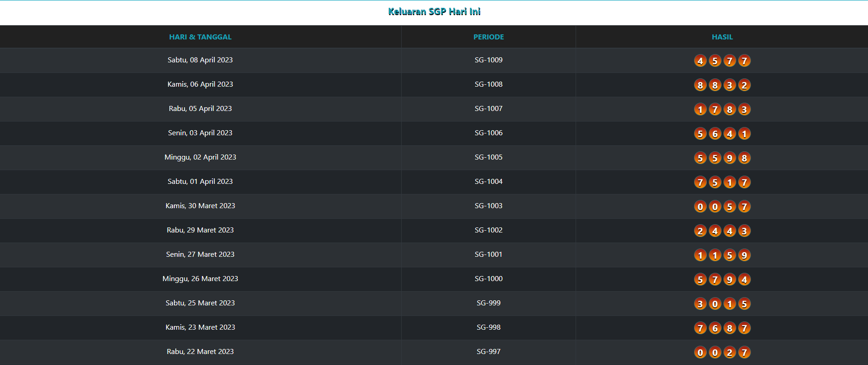The height and width of the screenshot is (365, 868).
Task: Select period 'SG-1002'
Action: coord(488,230)
